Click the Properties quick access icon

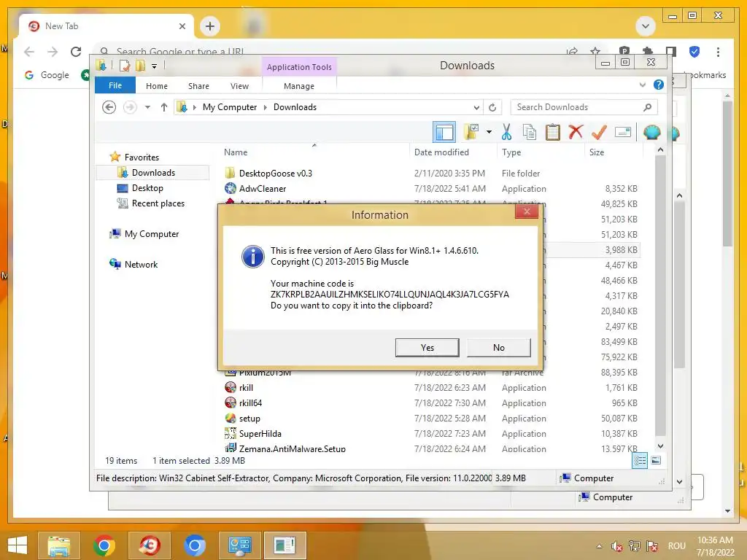coord(125,66)
